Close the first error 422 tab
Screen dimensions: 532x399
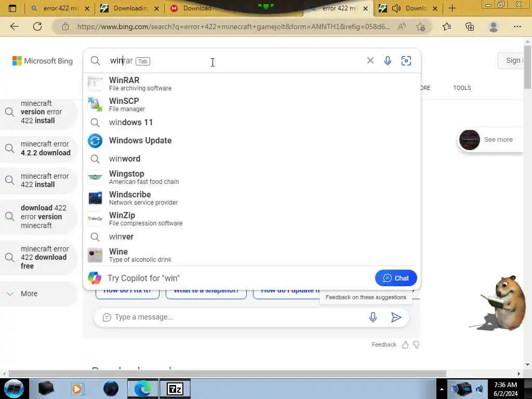tap(87, 8)
